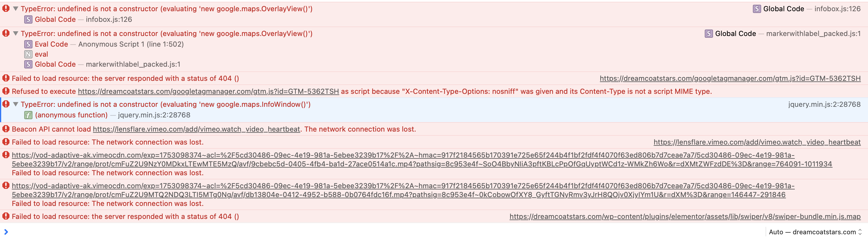Open the lensflare.vimeo.com heartbeat link in Beacon error
The width and height of the screenshot is (868, 239).
click(x=196, y=129)
